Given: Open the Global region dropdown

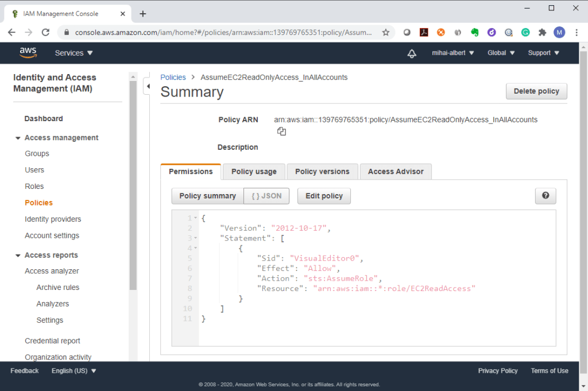Looking at the screenshot, I should click(501, 53).
